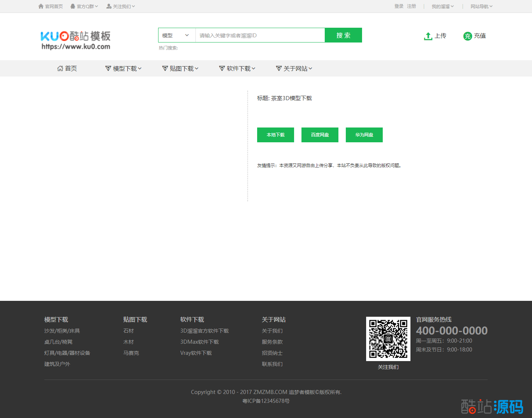The image size is (532, 418).
Task: Click the 本地下载 download button
Action: tap(276, 135)
